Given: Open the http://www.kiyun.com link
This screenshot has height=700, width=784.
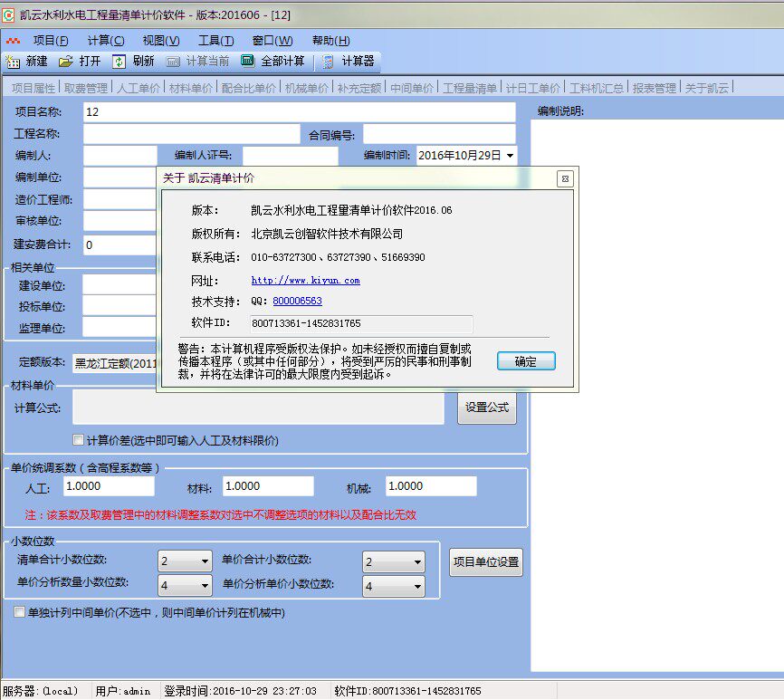Looking at the screenshot, I should click(x=305, y=280).
